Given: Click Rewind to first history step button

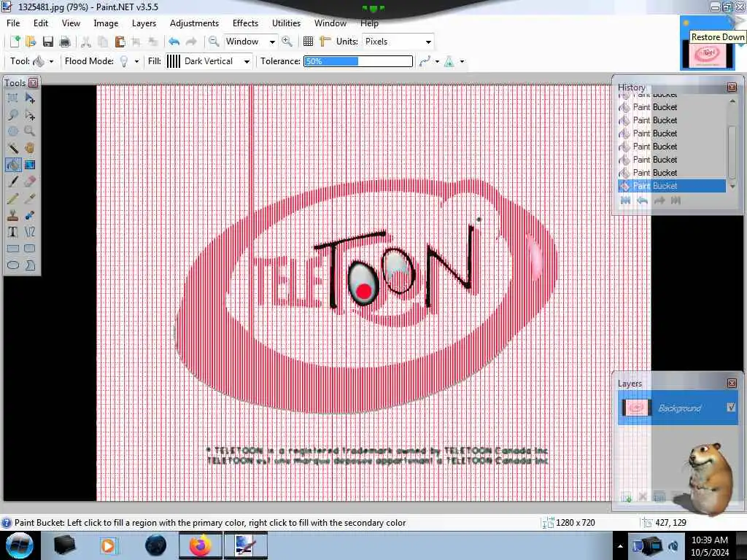Looking at the screenshot, I should [625, 201].
